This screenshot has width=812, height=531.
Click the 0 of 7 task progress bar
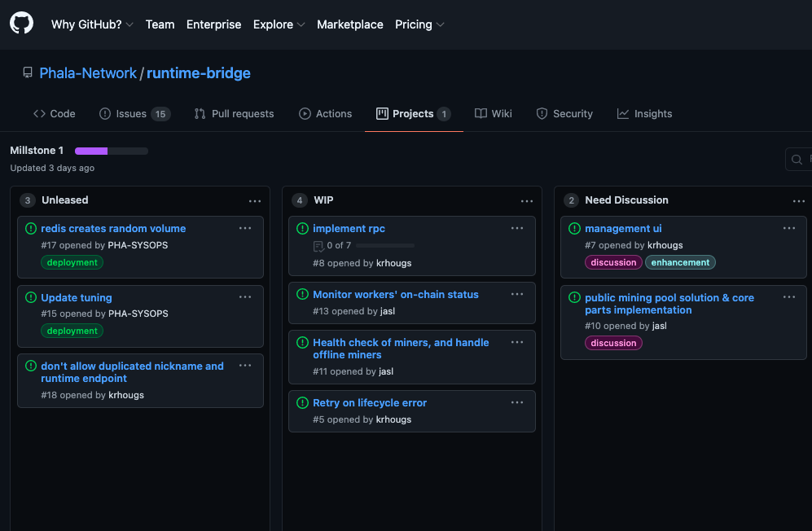pos(385,246)
